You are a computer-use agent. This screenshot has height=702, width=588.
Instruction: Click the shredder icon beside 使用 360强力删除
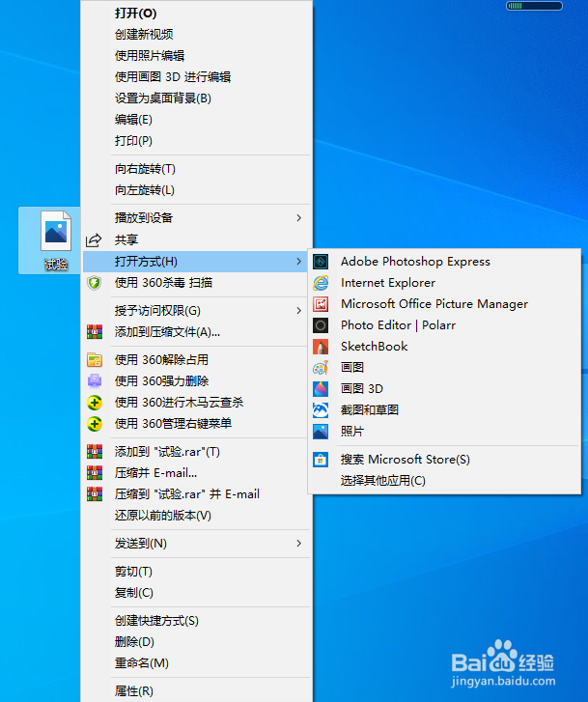click(95, 381)
